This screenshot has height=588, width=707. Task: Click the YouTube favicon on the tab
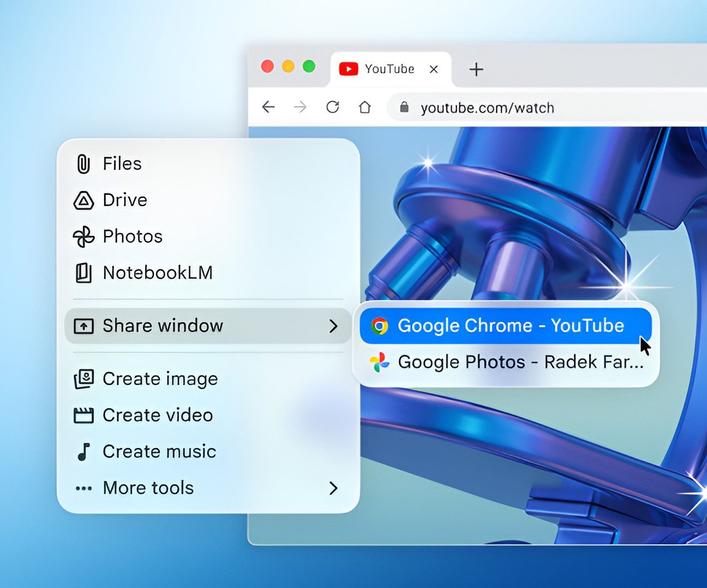349,69
